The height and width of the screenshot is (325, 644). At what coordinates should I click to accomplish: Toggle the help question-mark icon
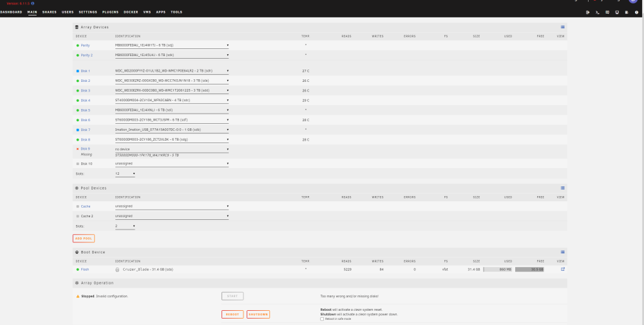click(637, 12)
